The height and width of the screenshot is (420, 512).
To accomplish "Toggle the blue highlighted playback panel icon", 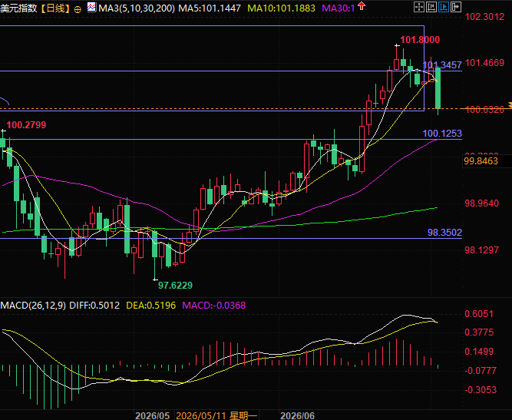I will (x=444, y=7).
